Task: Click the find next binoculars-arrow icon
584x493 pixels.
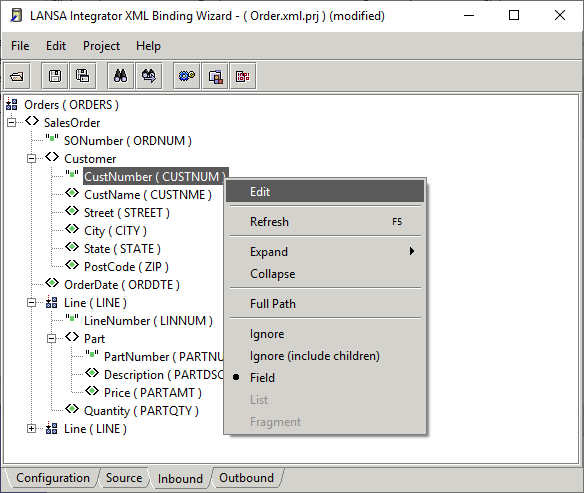Action: [149, 76]
